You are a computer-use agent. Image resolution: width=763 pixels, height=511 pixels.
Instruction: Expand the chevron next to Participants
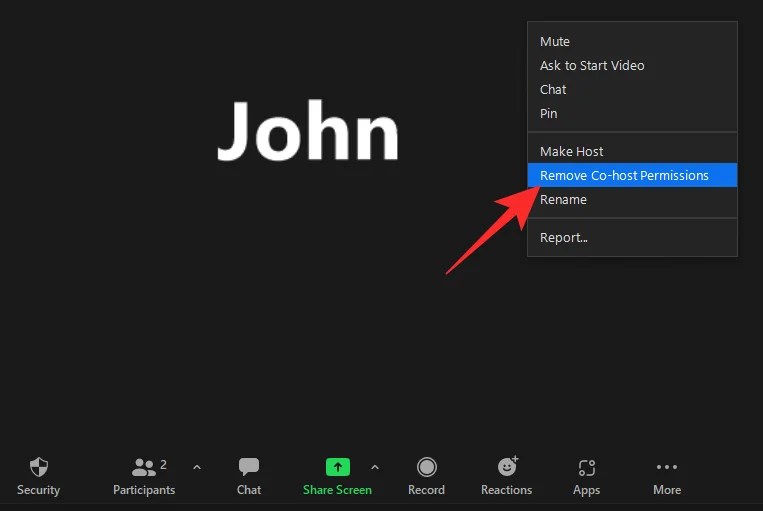(x=197, y=467)
